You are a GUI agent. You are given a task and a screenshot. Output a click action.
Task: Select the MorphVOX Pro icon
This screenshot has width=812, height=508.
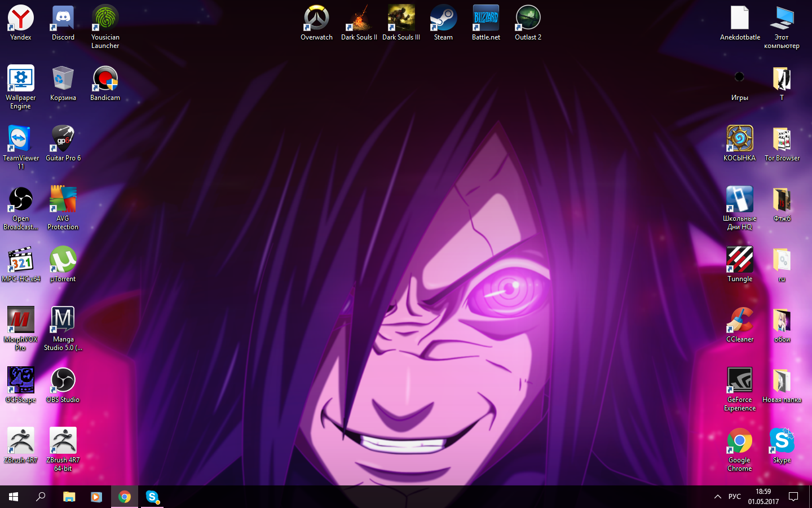21,329
